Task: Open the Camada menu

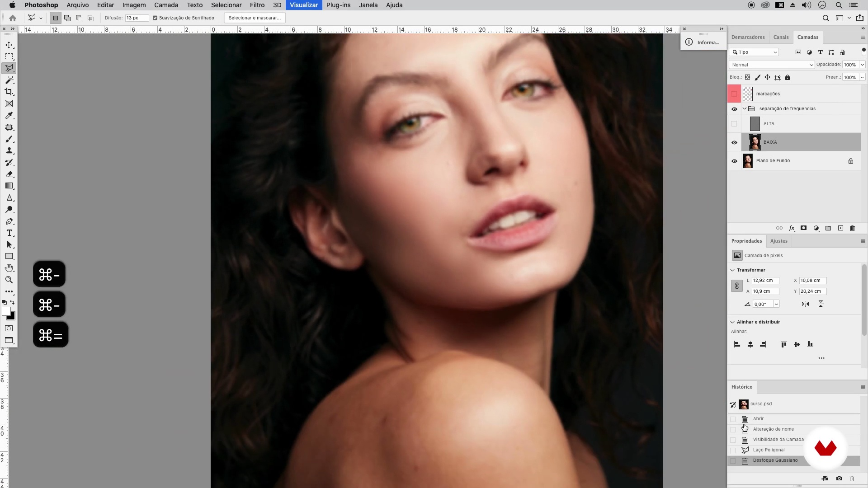Action: pos(166,5)
